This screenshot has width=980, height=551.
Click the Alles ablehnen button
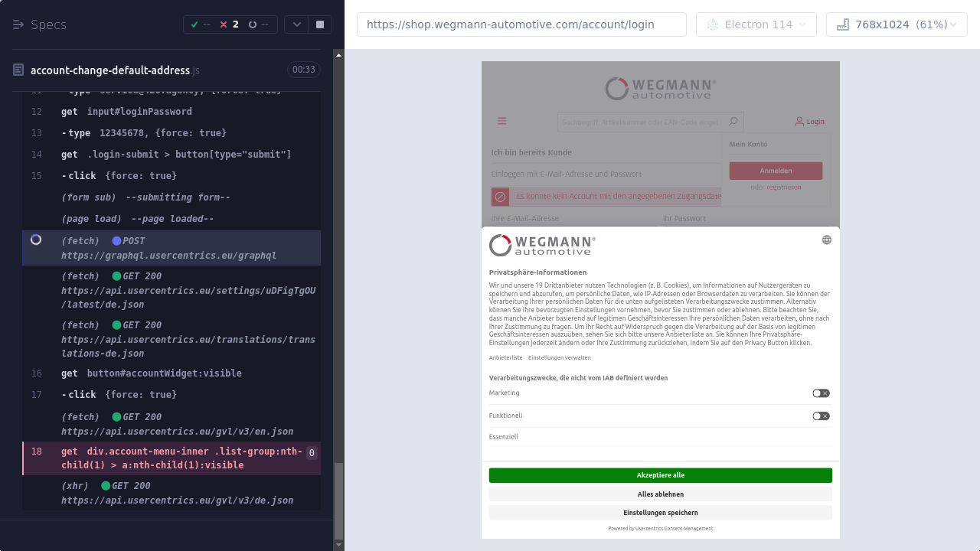[x=660, y=494]
